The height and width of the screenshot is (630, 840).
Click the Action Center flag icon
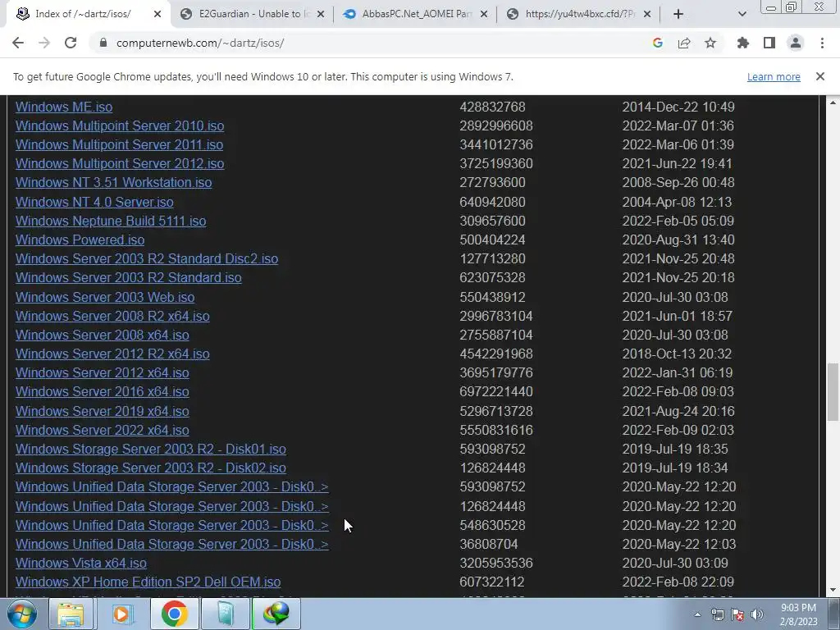(x=737, y=614)
